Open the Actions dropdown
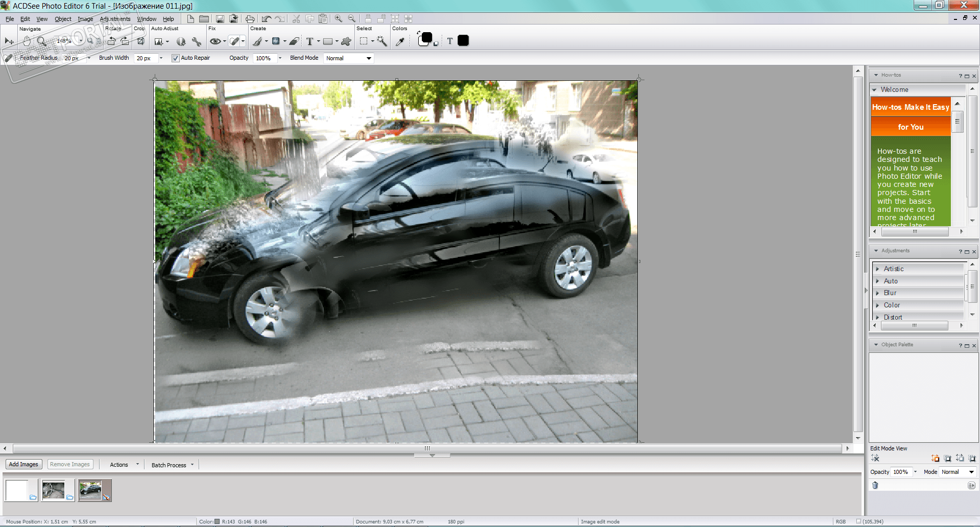The width and height of the screenshot is (980, 527). click(x=124, y=465)
